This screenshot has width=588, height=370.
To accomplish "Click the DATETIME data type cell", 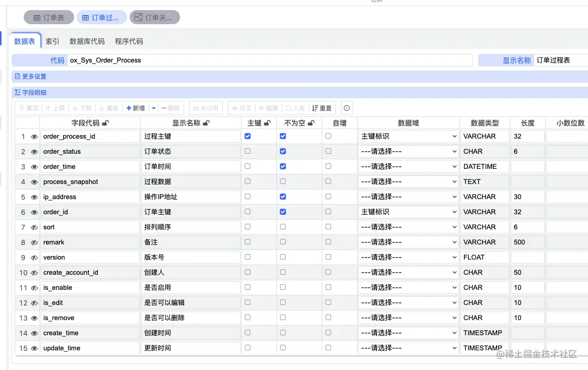I will (x=485, y=166).
